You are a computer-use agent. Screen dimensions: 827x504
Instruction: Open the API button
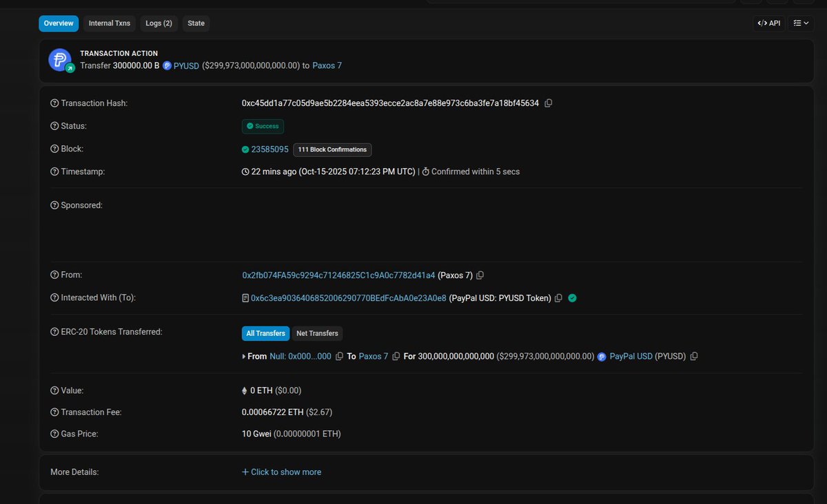[769, 23]
